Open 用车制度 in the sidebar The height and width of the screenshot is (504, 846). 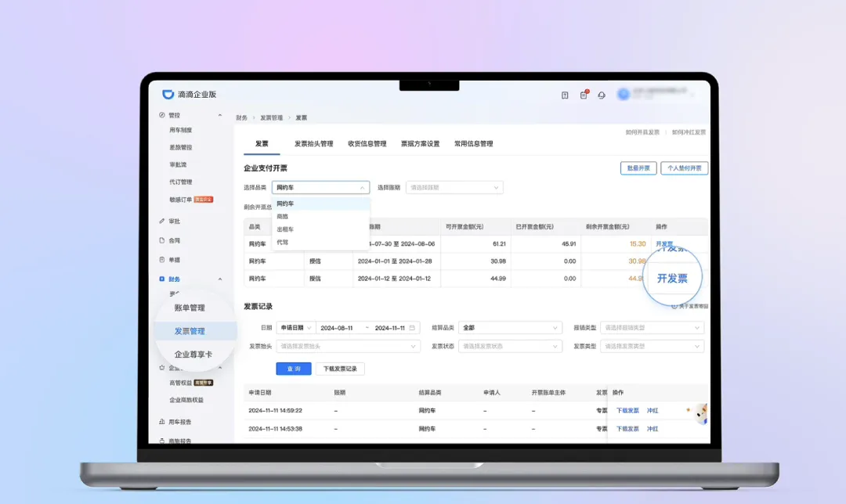181,130
